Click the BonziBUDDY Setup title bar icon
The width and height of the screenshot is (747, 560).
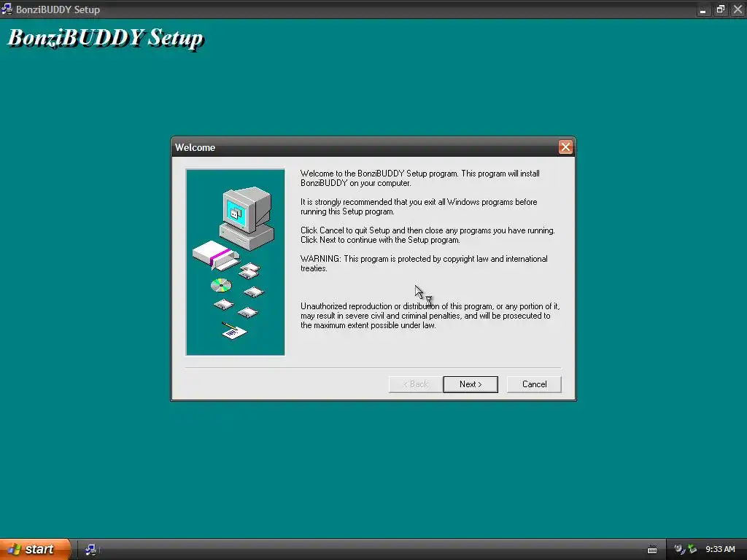tap(7, 9)
